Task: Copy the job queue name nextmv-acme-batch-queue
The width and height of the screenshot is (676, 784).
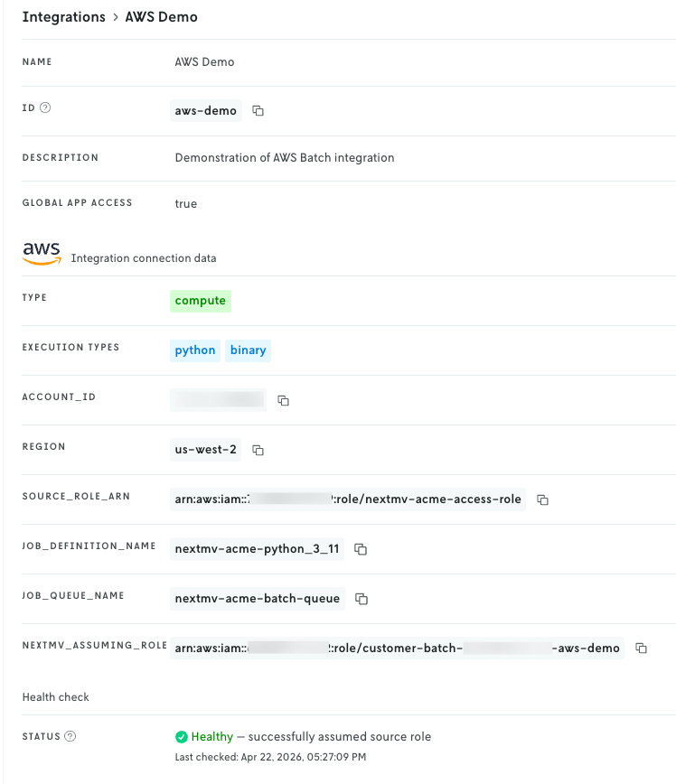Action: 361,599
